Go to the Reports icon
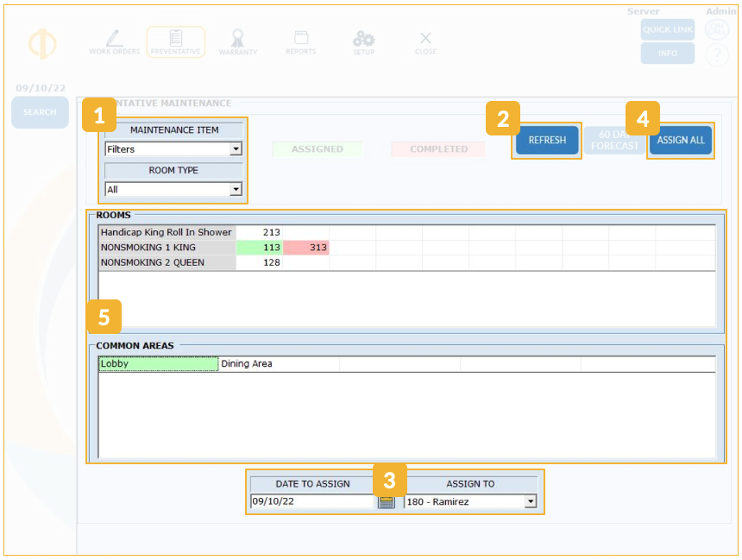 click(301, 41)
